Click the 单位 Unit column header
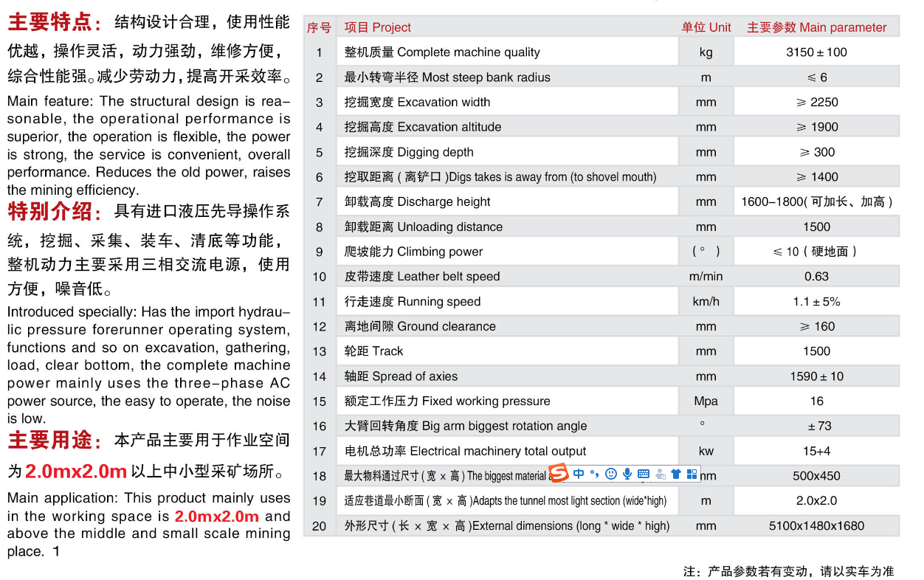 tap(706, 27)
